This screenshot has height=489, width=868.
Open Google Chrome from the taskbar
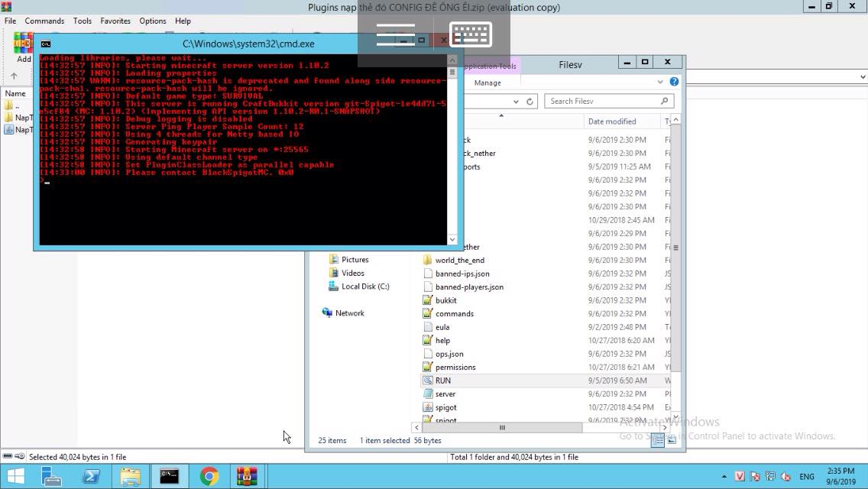[x=209, y=477]
